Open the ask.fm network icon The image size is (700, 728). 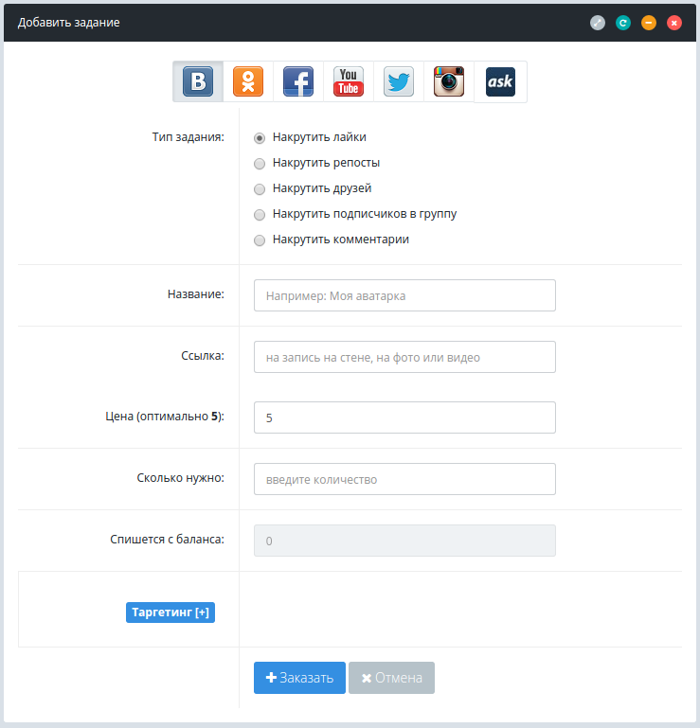tap(500, 81)
